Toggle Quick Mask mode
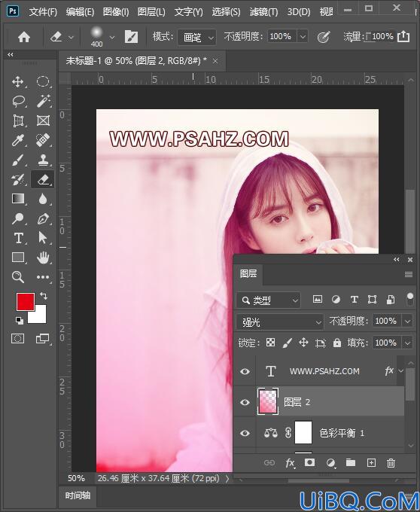The width and height of the screenshot is (420, 512). 17,339
